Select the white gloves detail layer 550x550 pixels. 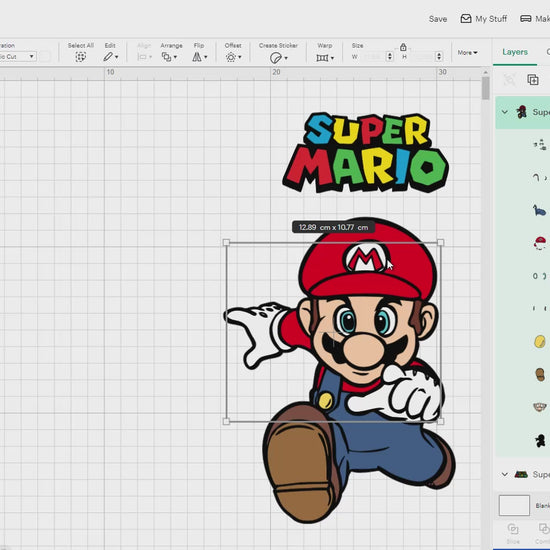click(x=540, y=145)
